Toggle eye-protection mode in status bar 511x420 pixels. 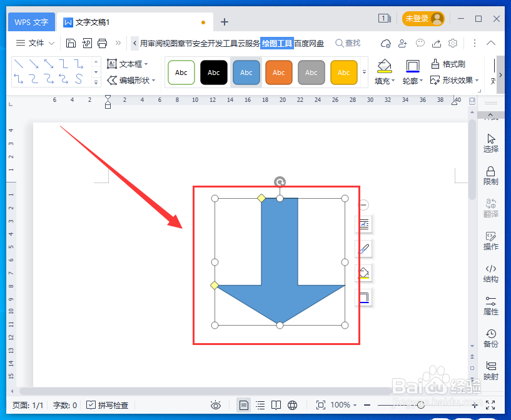click(x=216, y=404)
